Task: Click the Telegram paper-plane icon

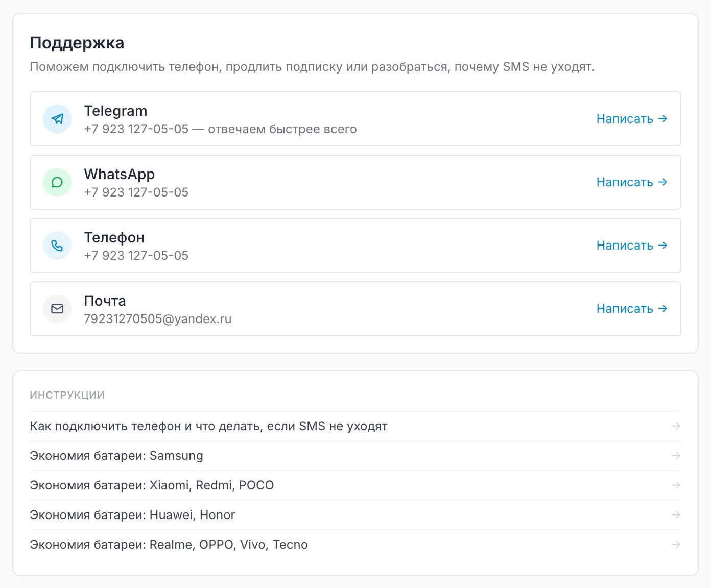Action: 57,119
